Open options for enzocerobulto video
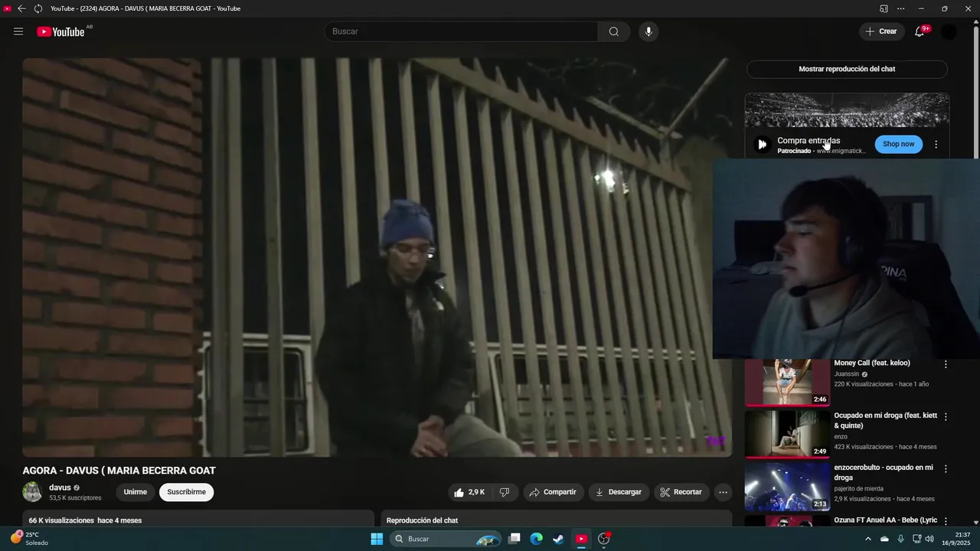Screen dimensions: 980x551 (946, 468)
